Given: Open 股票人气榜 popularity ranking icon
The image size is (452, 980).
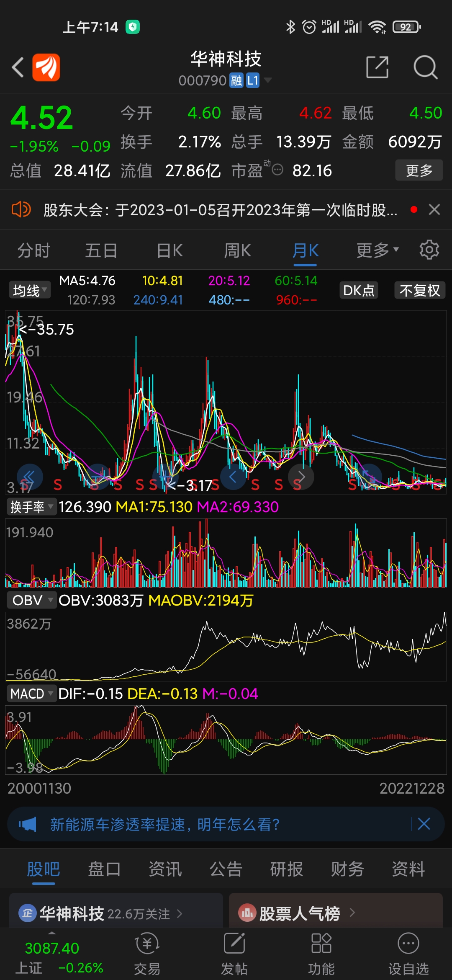Looking at the screenshot, I should point(247,913).
